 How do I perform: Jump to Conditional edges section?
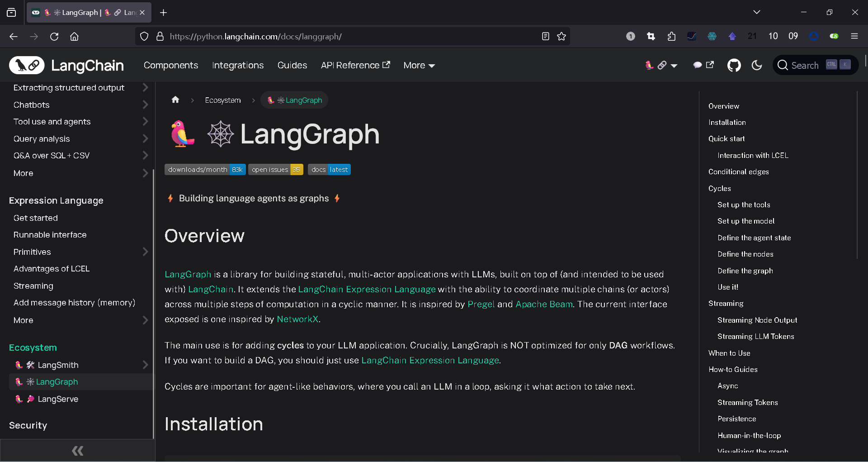[x=739, y=171]
